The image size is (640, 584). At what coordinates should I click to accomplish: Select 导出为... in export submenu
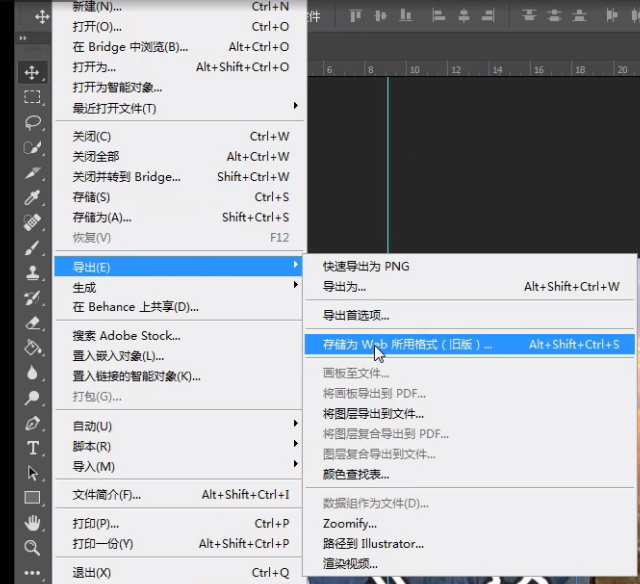470,286
